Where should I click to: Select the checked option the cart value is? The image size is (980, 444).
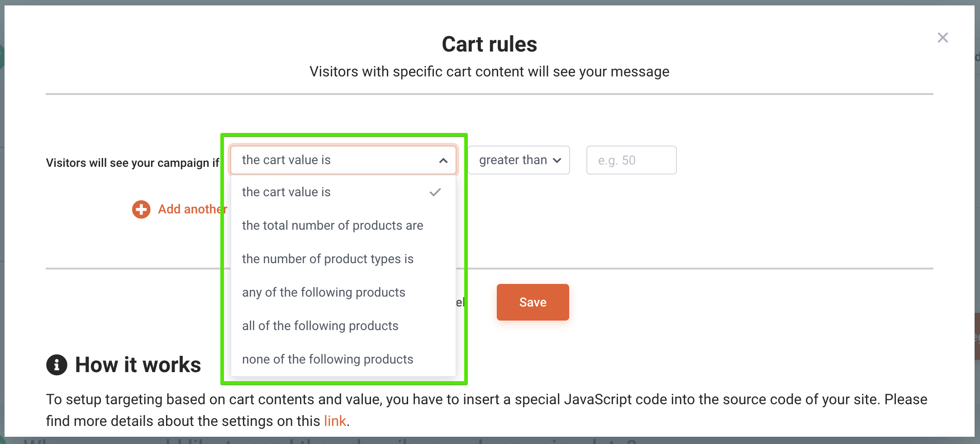(x=286, y=192)
